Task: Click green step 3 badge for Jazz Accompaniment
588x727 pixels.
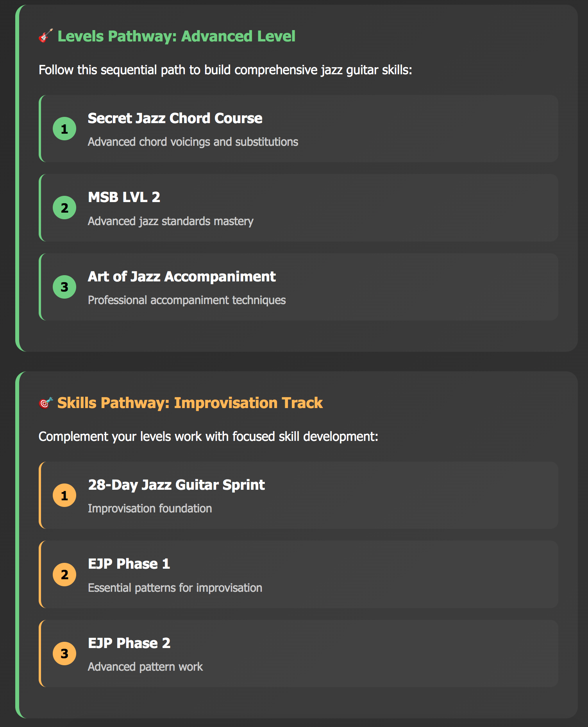Action: [64, 287]
